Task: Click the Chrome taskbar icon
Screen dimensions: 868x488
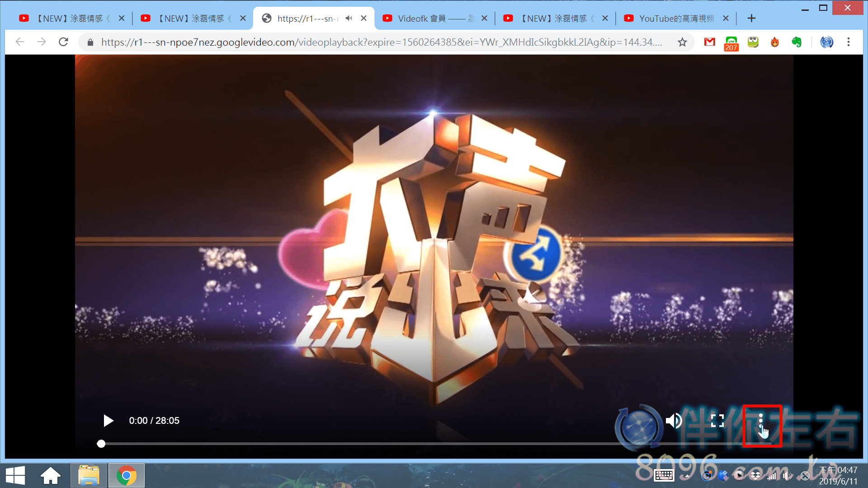Action: point(127,475)
